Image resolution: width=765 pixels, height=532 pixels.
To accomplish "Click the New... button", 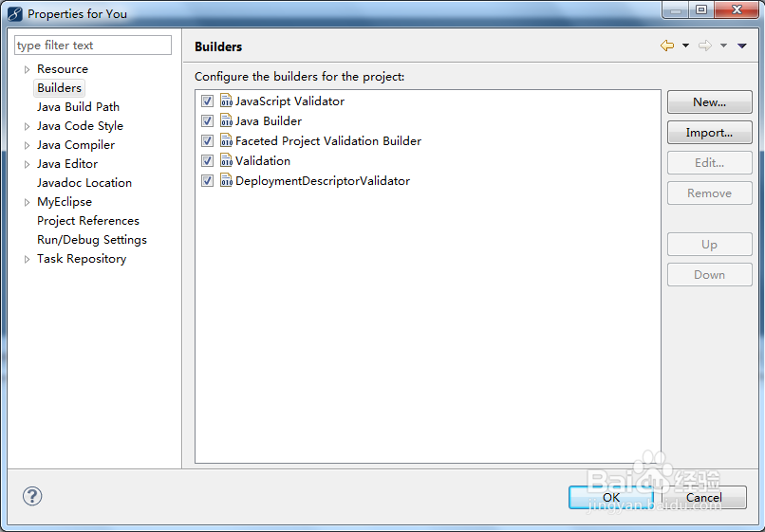I will [x=709, y=101].
